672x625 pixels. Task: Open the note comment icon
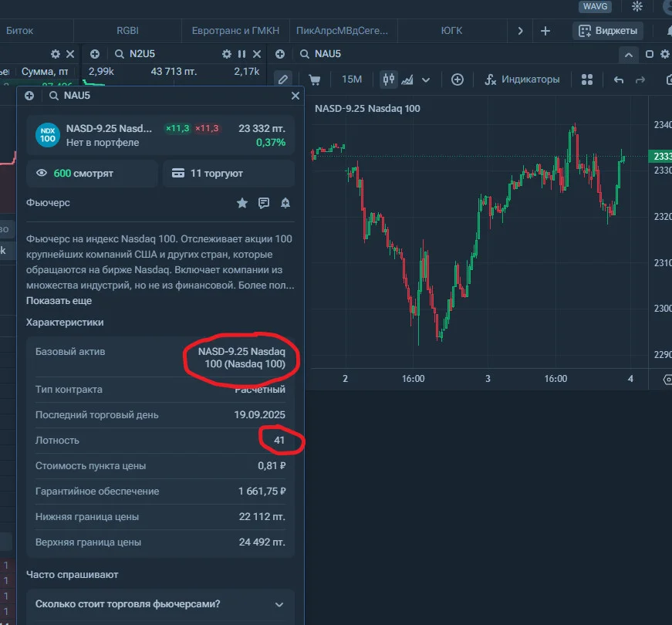click(x=264, y=203)
